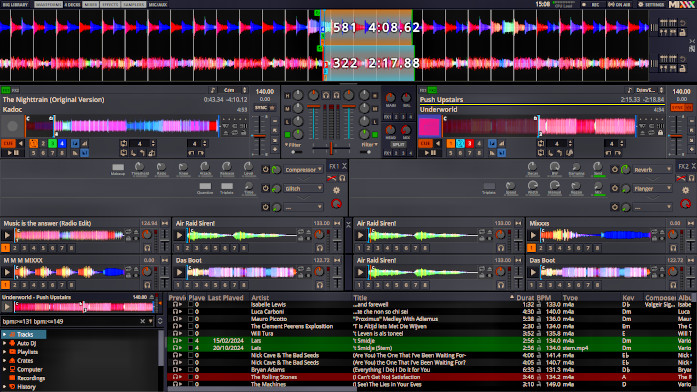Toggle the Compressor effect power button
The height and width of the screenshot is (392, 697).
pyautogui.click(x=265, y=170)
